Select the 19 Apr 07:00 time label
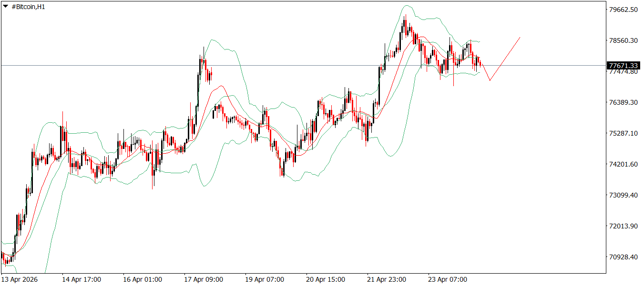644x286 pixels. click(265, 279)
